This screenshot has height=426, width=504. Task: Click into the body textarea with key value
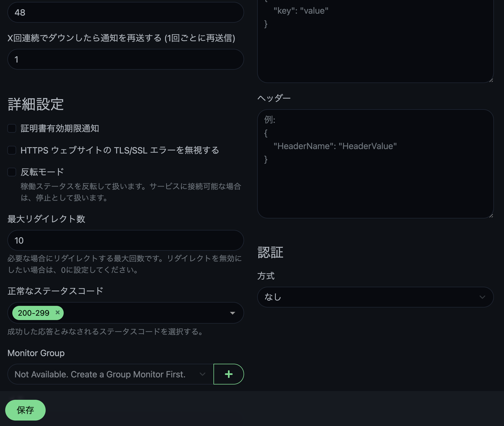(x=375, y=41)
